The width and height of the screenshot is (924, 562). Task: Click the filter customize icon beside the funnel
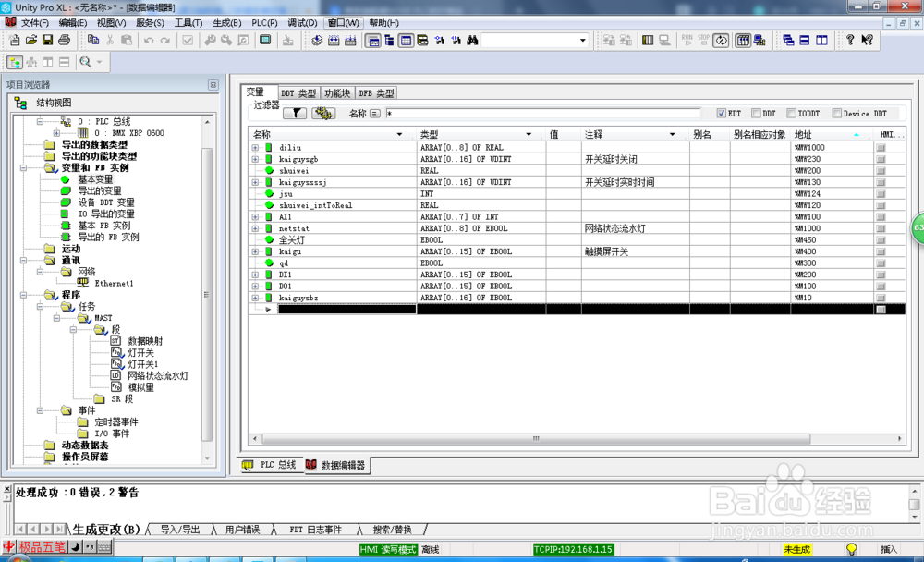pos(323,113)
